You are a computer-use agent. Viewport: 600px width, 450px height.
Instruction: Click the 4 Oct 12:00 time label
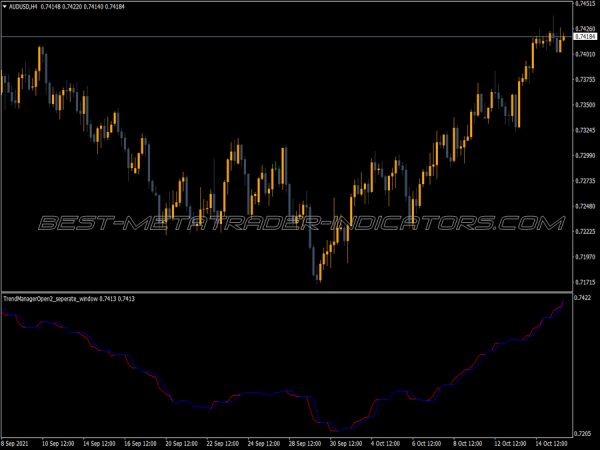pyautogui.click(x=386, y=443)
